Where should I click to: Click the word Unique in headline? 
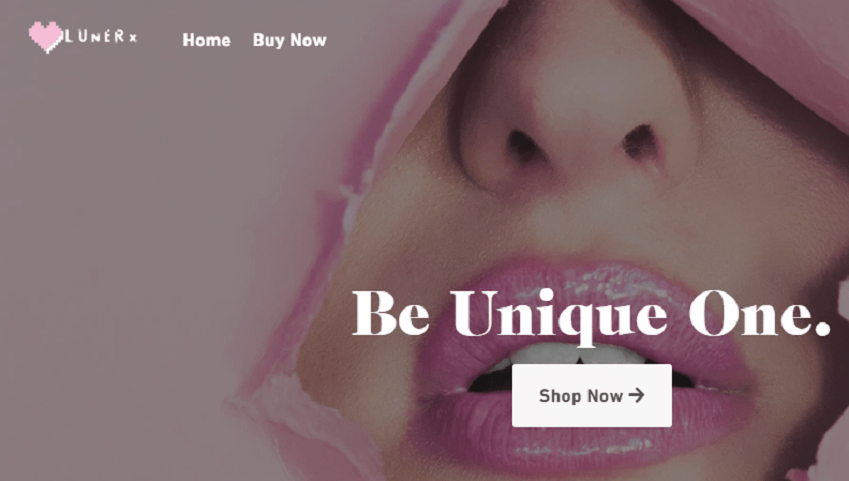[x=558, y=317]
